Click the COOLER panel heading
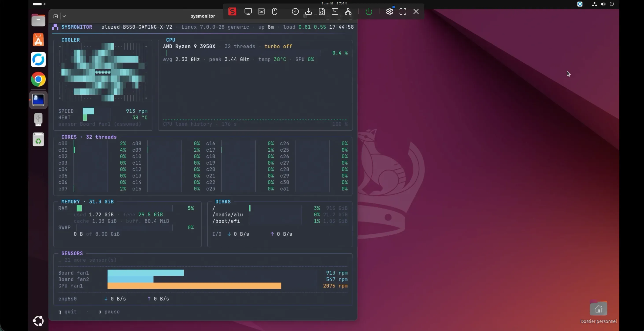644x331 pixels. (x=70, y=40)
